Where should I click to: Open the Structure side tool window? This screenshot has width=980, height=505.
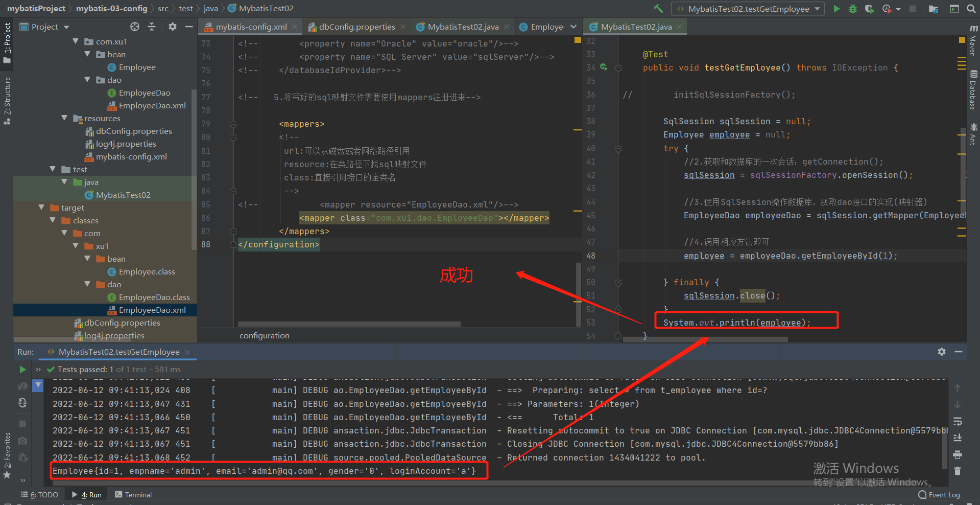(x=7, y=100)
